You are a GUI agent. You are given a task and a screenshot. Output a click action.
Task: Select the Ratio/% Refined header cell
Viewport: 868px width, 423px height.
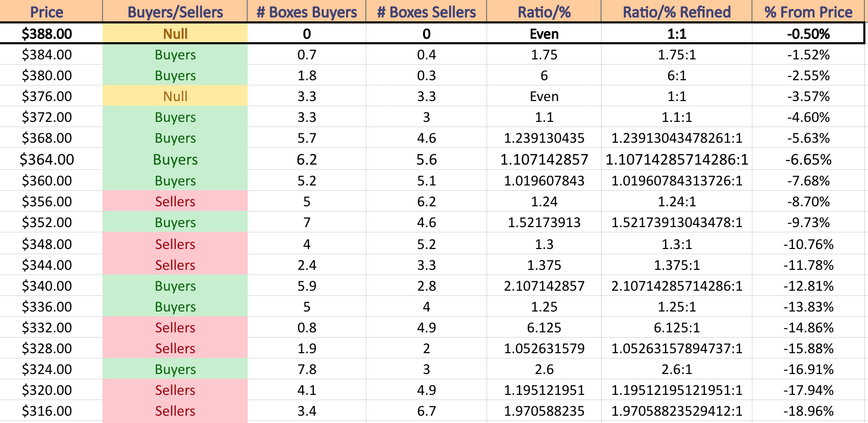676,11
